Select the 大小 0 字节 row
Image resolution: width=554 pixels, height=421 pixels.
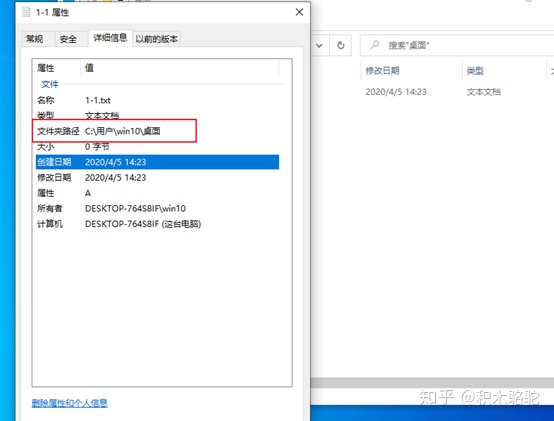click(x=157, y=147)
